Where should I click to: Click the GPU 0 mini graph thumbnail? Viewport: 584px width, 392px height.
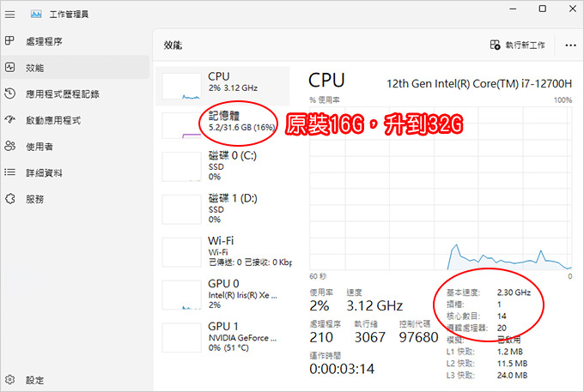[x=182, y=295]
